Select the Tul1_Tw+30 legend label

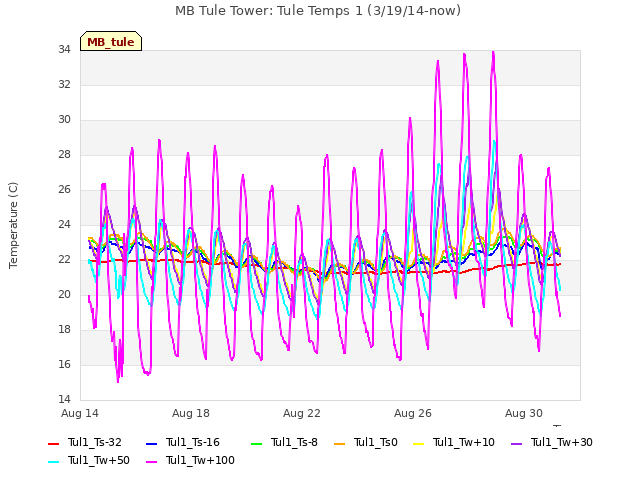pyautogui.click(x=562, y=442)
